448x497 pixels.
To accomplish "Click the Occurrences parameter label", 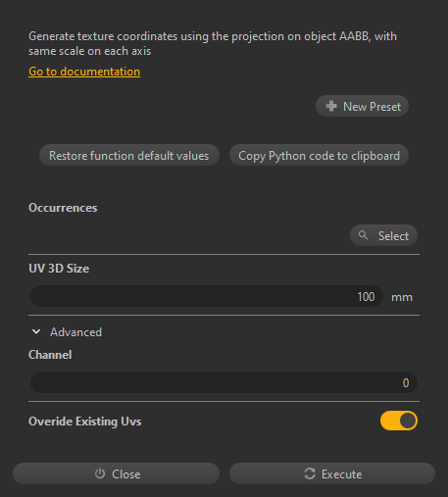I will [63, 208].
